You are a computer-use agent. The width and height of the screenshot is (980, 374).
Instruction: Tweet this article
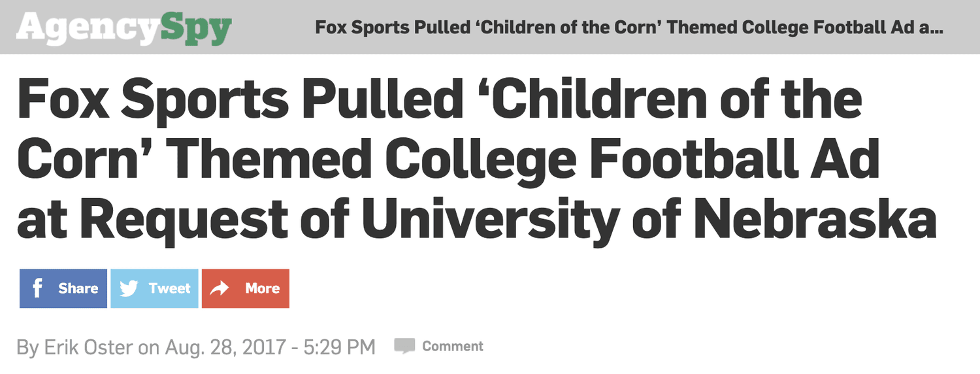point(154,288)
